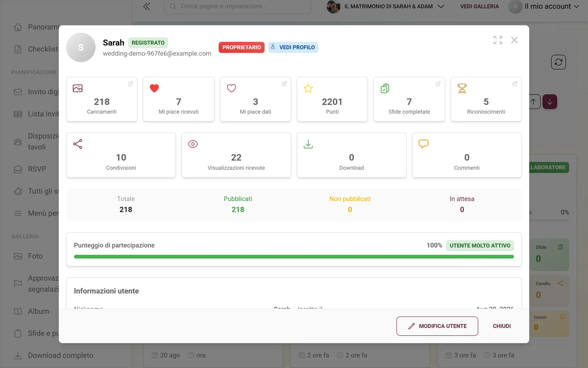This screenshot has height=368, width=588.
Task: Open Vedi Profilo link
Action: coord(293,47)
